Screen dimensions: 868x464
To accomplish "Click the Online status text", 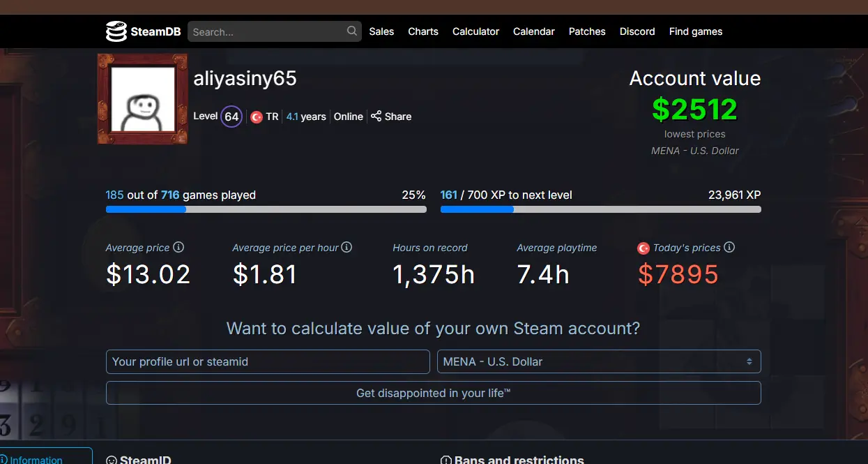I will [x=349, y=117].
